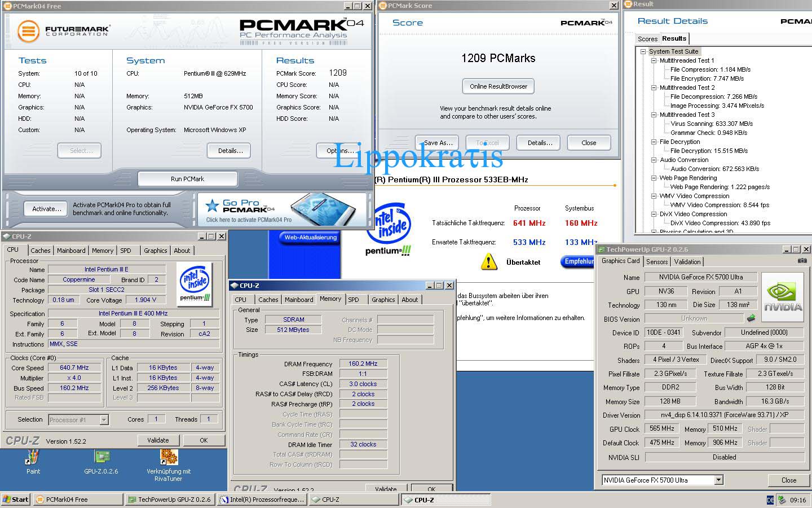Image resolution: width=812 pixels, height=508 pixels.
Task: Click Close button in GPU-Z
Action: pos(789,480)
